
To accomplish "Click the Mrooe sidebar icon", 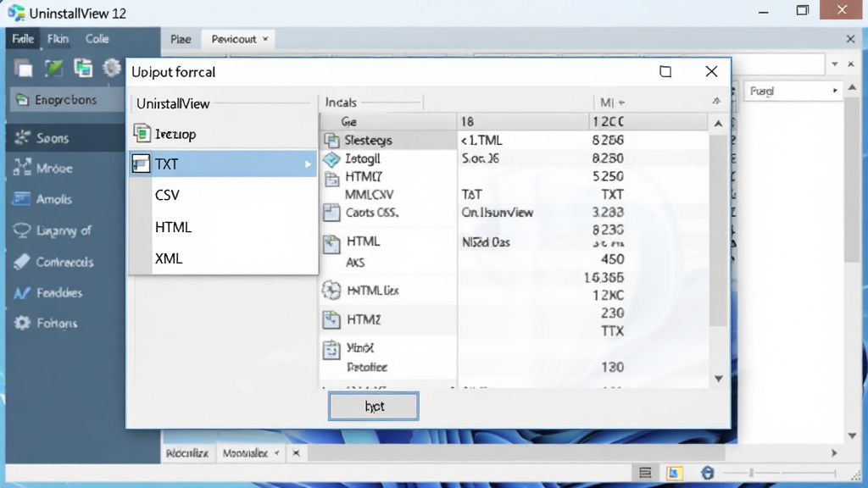I will click(x=22, y=168).
